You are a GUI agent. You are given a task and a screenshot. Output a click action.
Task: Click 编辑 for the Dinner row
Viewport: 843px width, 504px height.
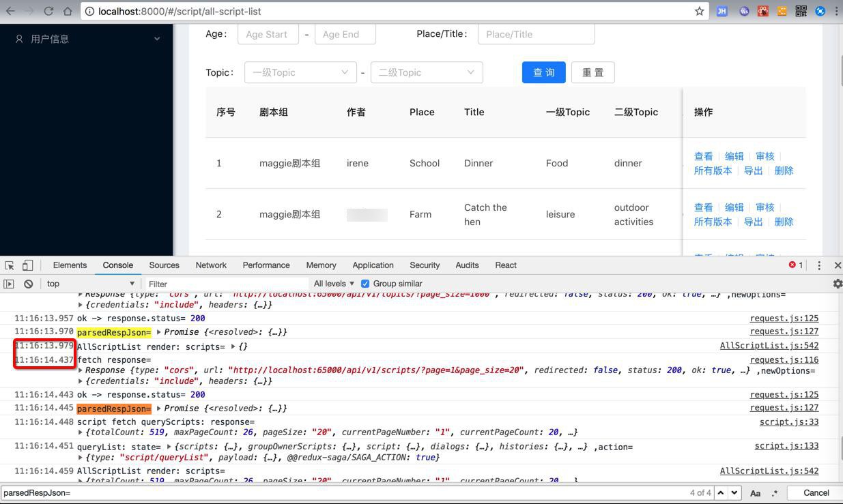[x=734, y=156]
